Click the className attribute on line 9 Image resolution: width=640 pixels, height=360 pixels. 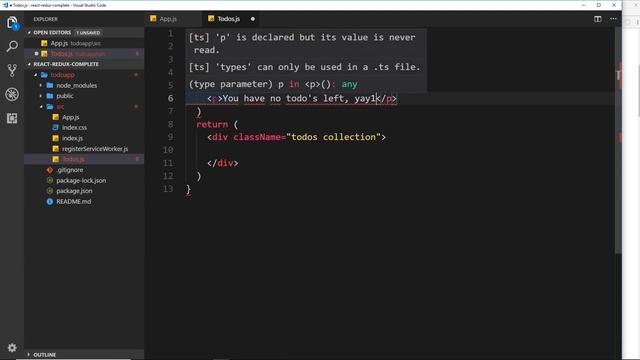(257, 137)
